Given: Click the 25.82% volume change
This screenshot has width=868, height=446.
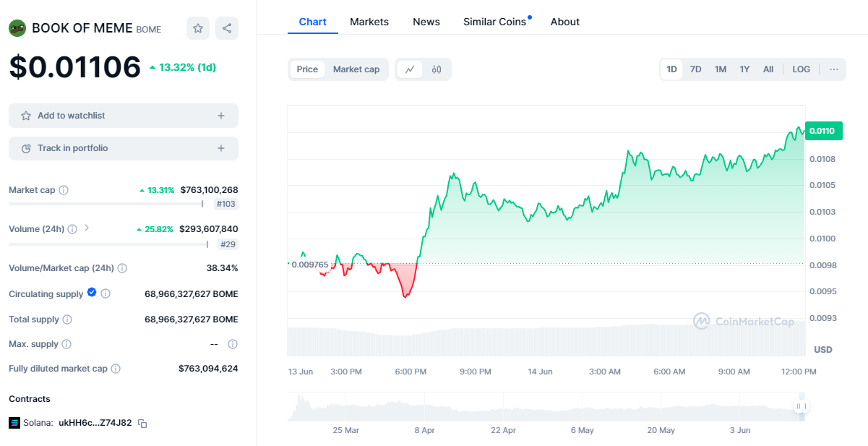Looking at the screenshot, I should coord(155,229).
